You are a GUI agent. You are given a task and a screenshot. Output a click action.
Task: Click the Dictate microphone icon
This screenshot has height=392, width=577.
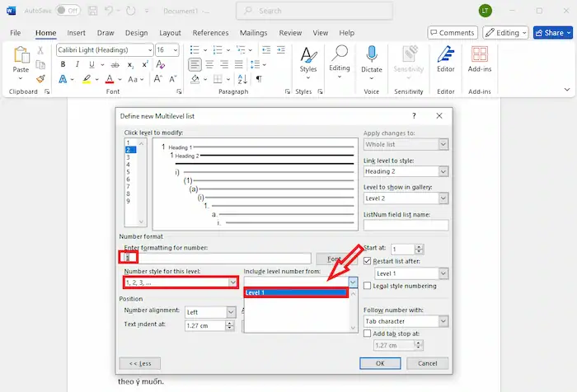click(372, 55)
